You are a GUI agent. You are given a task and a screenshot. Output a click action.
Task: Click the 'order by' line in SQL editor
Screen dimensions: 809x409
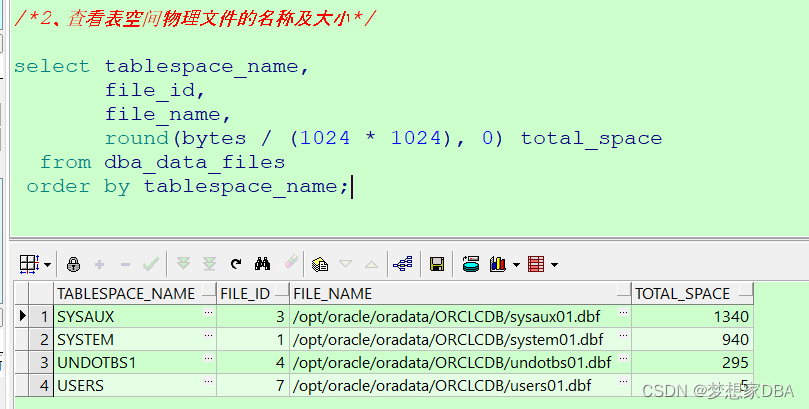pyautogui.click(x=187, y=187)
